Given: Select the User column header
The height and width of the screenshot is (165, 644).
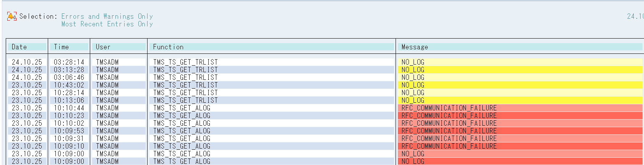Looking at the screenshot, I should point(119,47).
